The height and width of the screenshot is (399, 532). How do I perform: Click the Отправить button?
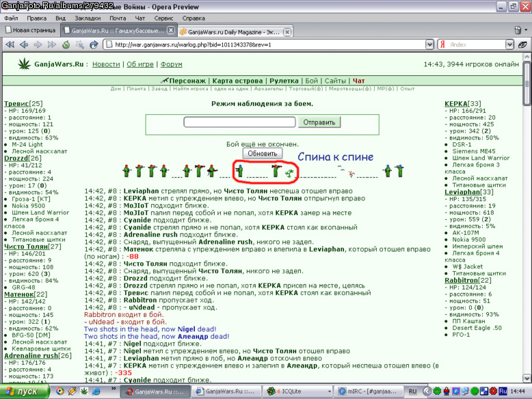319,122
